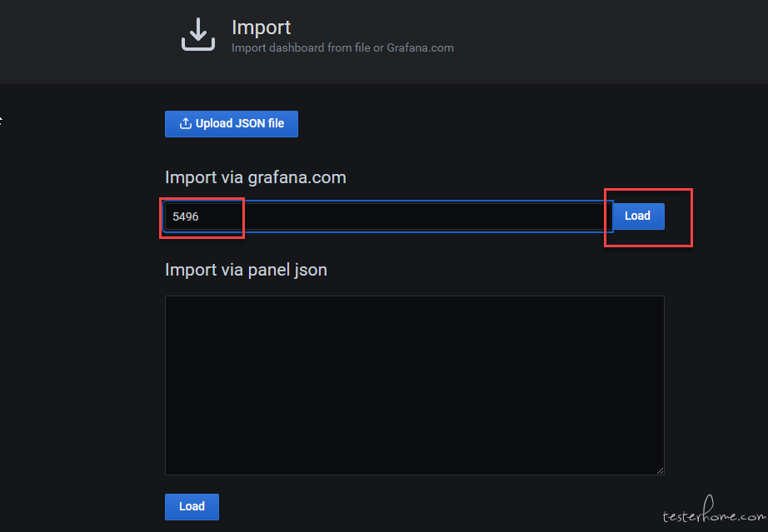Click Load next to the grafana.com field
Viewport: 768px width, 532px height.
(x=638, y=216)
